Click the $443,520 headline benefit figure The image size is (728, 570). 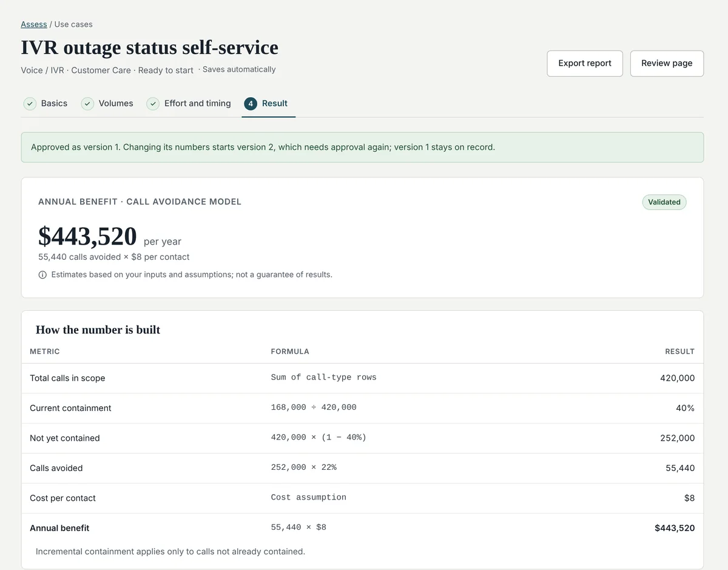pos(87,236)
